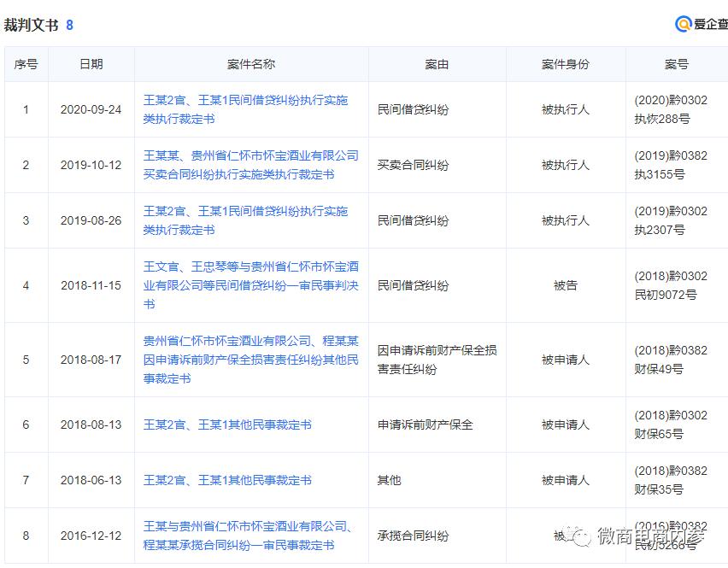Click the 爱企查 logo icon

tap(684, 24)
